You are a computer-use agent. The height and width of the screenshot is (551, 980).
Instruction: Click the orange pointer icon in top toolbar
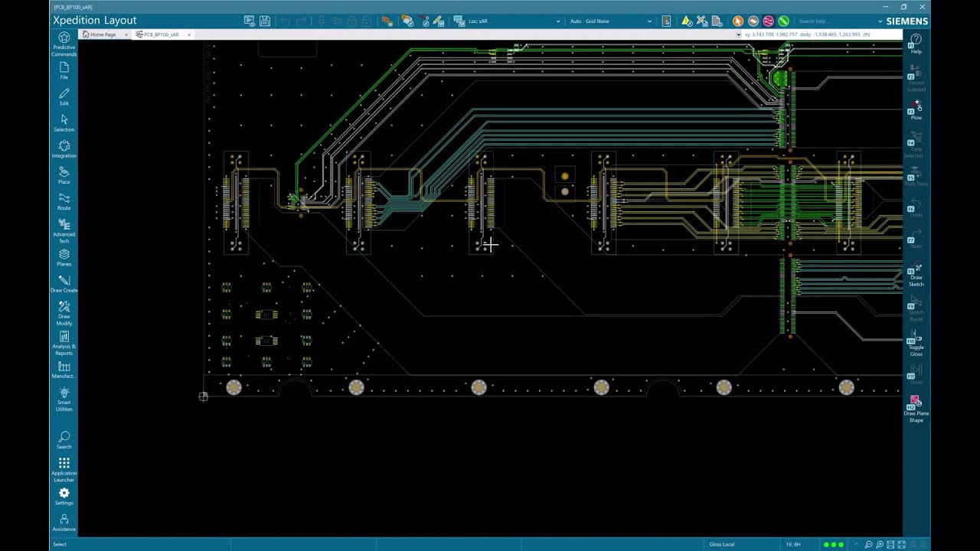pos(738,21)
